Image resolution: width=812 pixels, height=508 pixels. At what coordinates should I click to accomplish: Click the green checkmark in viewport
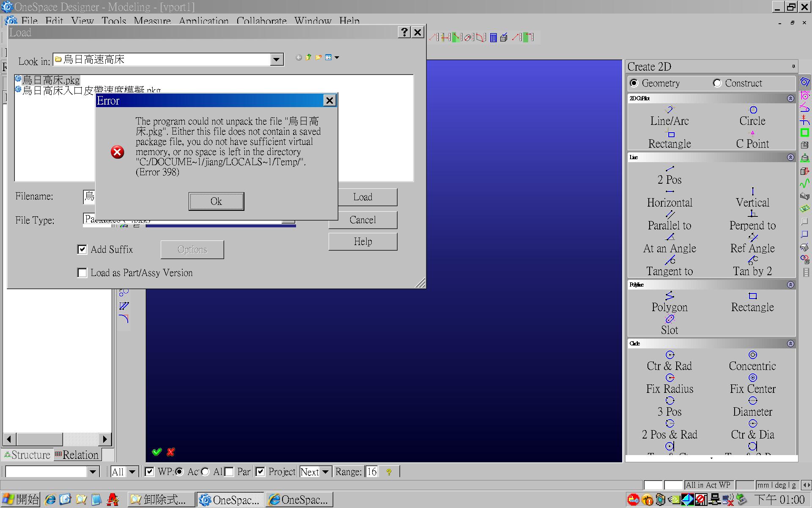tap(157, 452)
